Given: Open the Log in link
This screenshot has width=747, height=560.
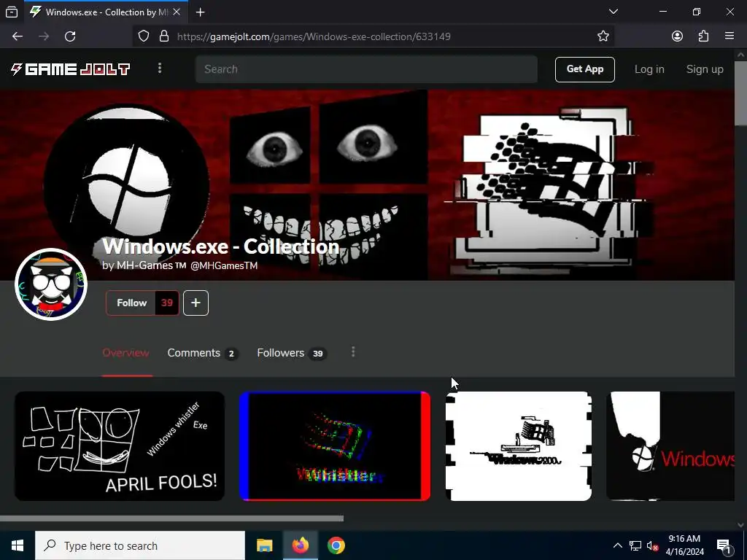Looking at the screenshot, I should (x=649, y=69).
